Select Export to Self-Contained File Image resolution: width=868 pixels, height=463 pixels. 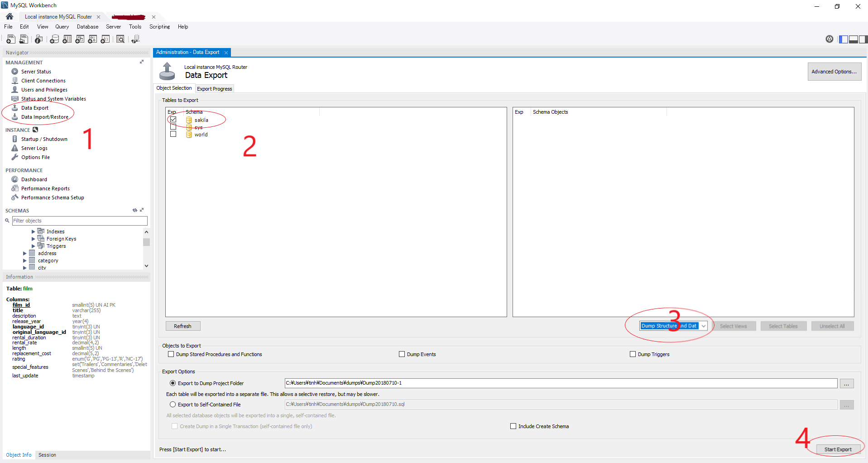point(173,405)
